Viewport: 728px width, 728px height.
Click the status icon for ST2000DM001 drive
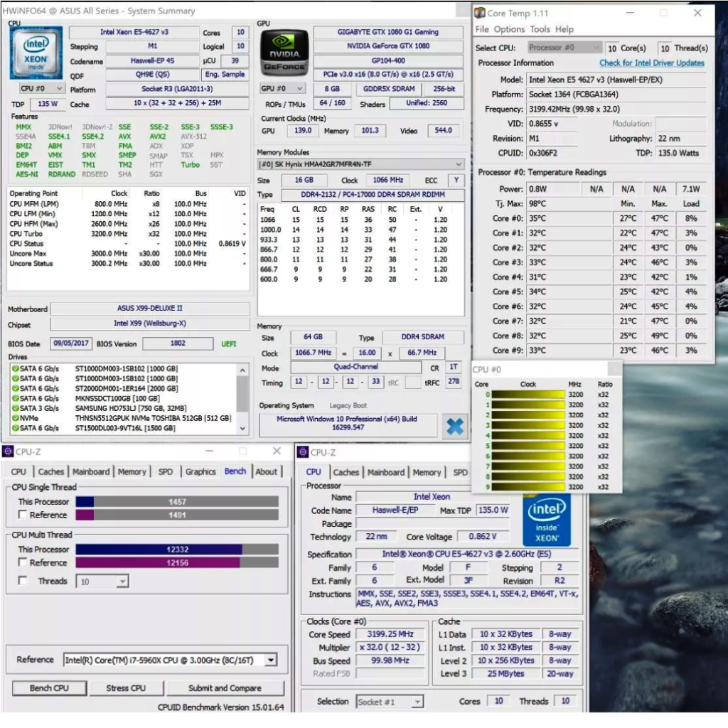point(16,388)
